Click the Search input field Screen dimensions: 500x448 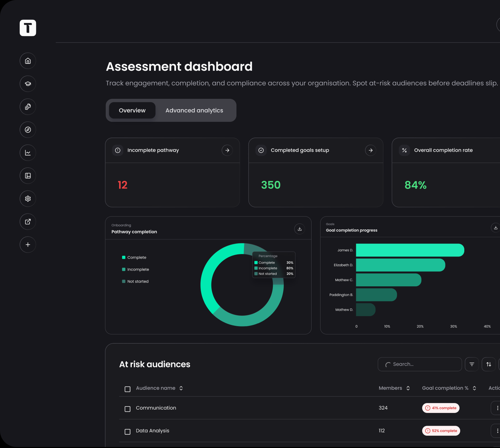[420, 364]
